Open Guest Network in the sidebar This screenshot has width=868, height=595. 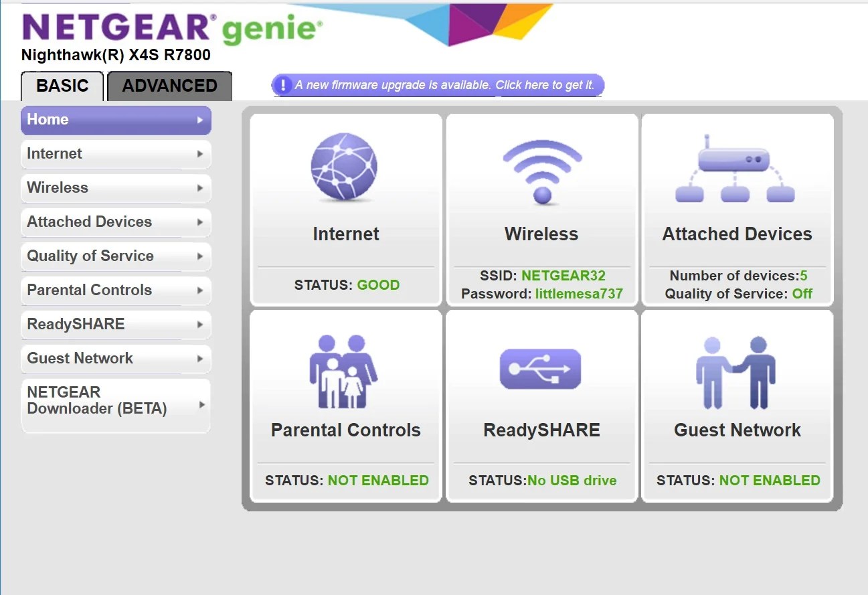pos(116,359)
